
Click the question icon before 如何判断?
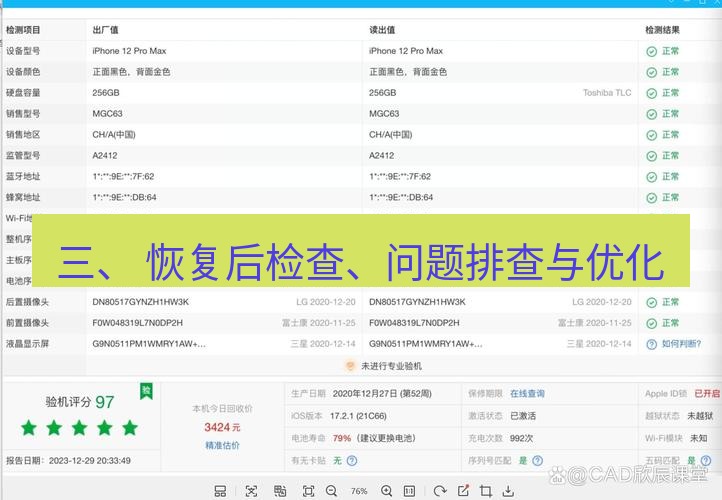click(x=652, y=344)
